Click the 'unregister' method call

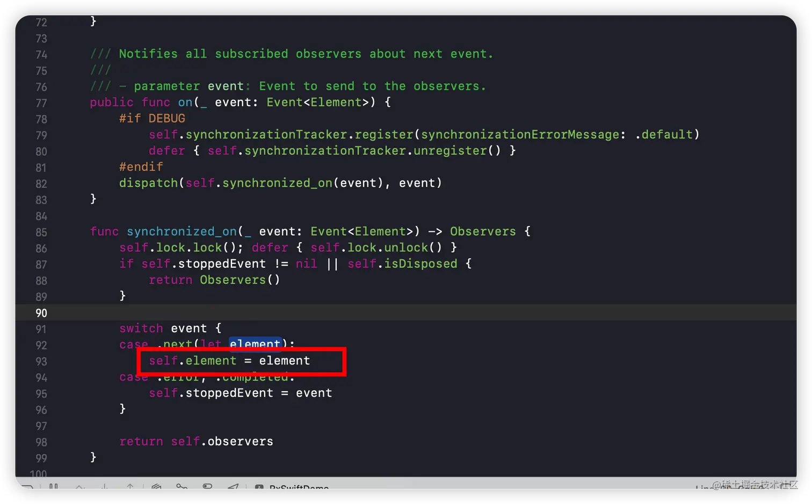[x=450, y=150]
